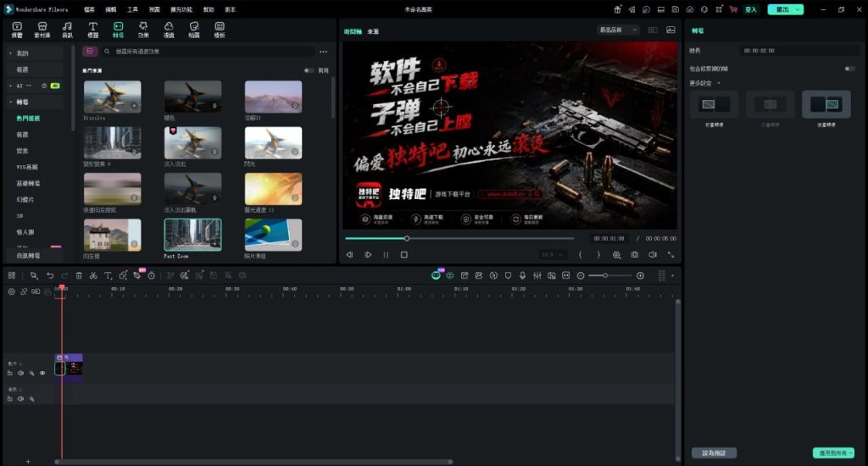Viewport: 868px width, 466px height.
Task: Click the undo arrow in timeline toolbar
Action: [x=50, y=275]
